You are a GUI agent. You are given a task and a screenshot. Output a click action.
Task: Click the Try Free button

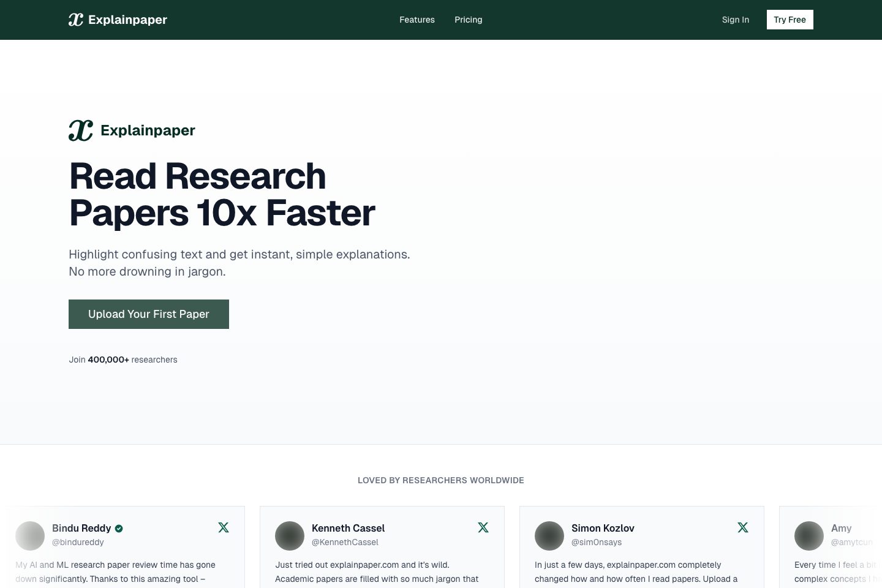coord(790,20)
